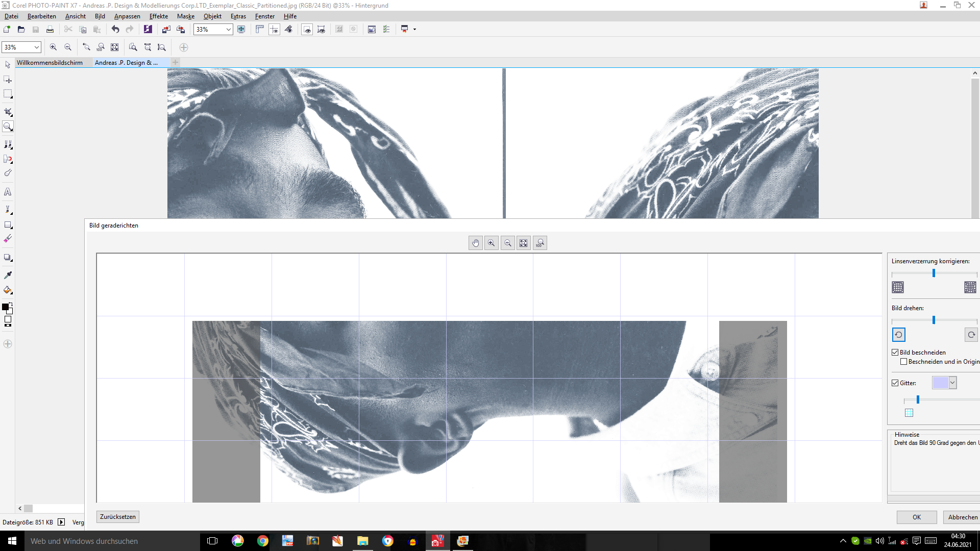Viewport: 980px width, 551px height.
Task: Click the zoom in icon in straighten dialog
Action: point(491,243)
